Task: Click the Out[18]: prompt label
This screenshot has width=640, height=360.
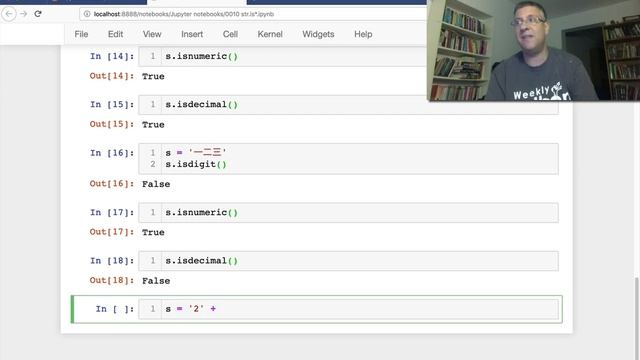Action: coord(112,280)
